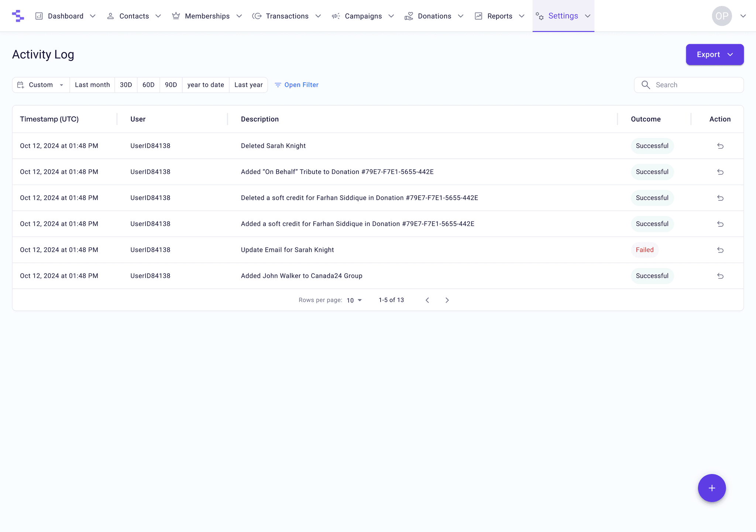Viewport: 756px width, 532px height.
Task: Click the Outcome column header
Action: click(x=646, y=119)
